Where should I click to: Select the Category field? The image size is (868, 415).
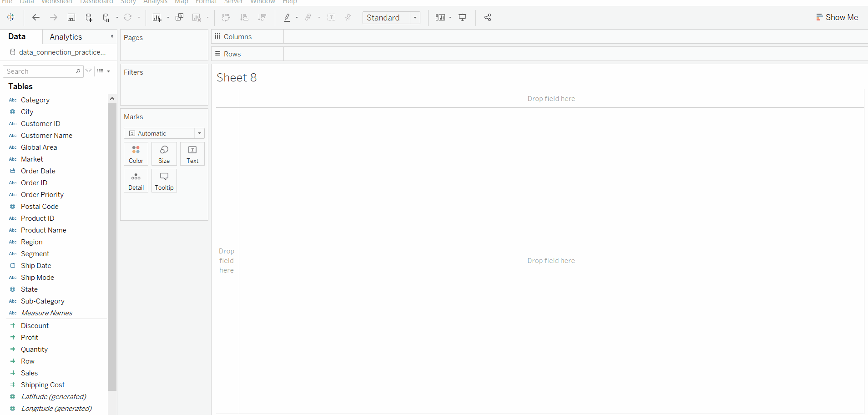click(x=35, y=100)
